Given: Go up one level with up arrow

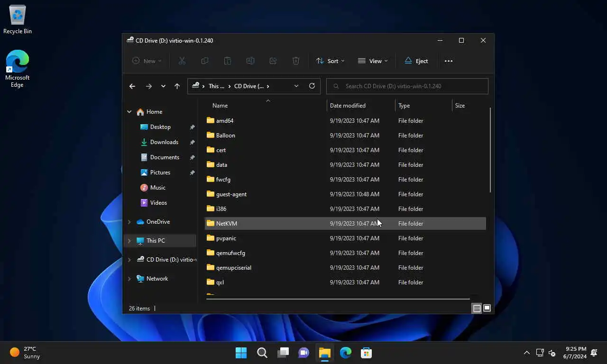Looking at the screenshot, I should click(x=177, y=86).
